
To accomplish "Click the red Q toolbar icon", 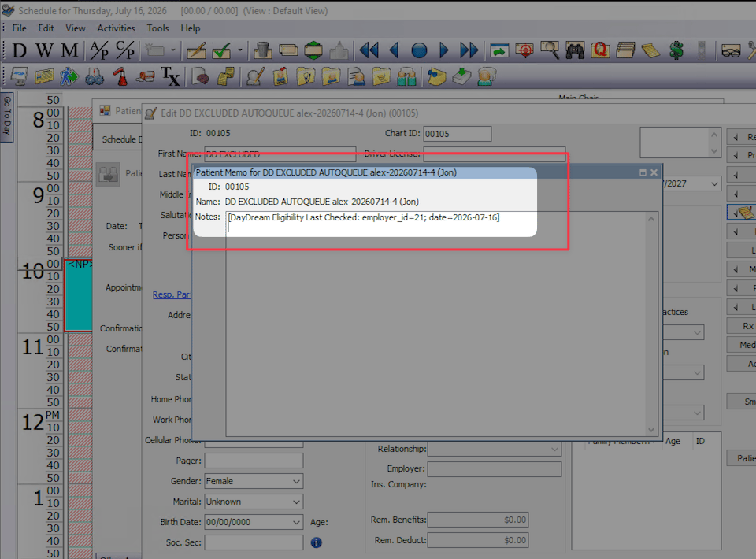I will click(x=600, y=50).
